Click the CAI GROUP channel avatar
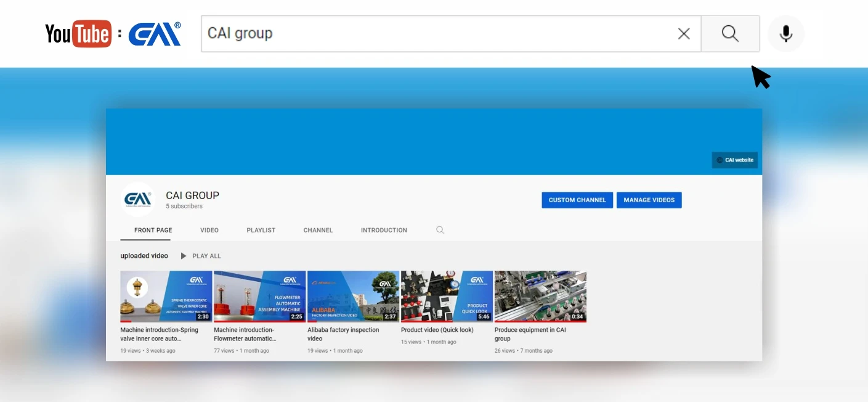This screenshot has height=402, width=868. pyautogui.click(x=137, y=199)
